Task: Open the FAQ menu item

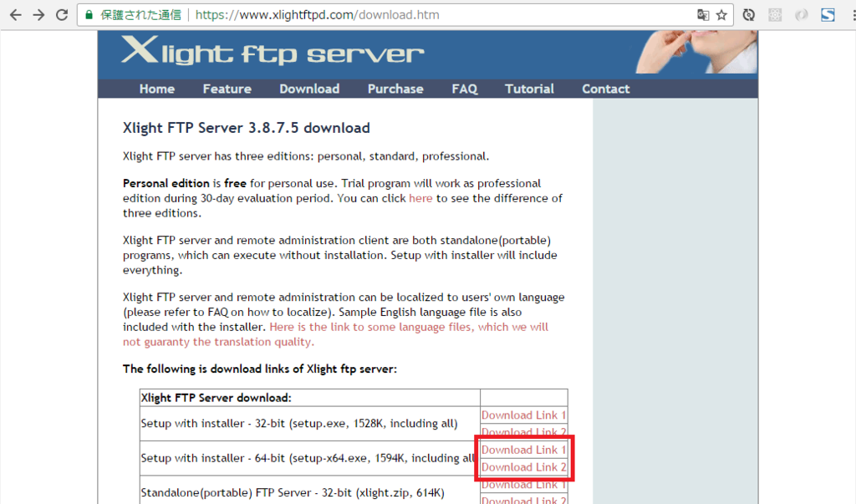Action: click(x=465, y=89)
